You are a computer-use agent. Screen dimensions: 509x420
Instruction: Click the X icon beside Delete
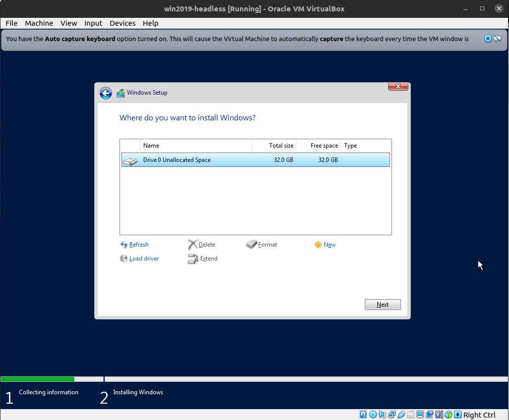pos(192,245)
